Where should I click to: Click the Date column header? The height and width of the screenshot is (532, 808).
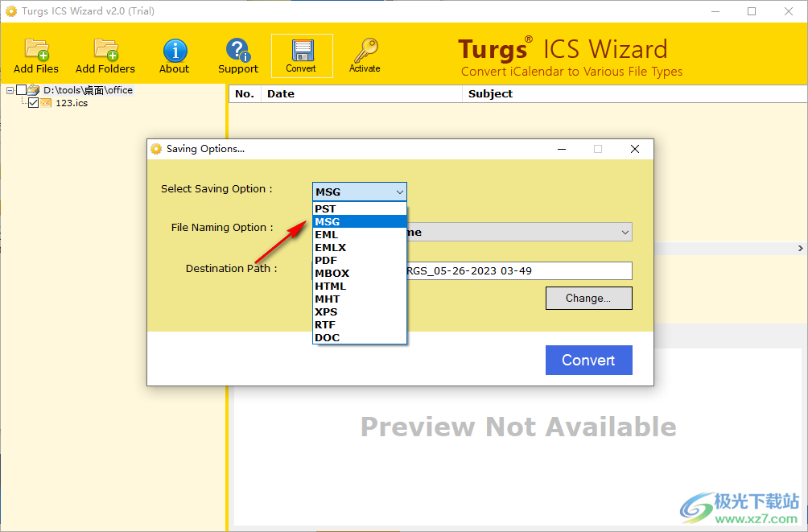tap(361, 94)
